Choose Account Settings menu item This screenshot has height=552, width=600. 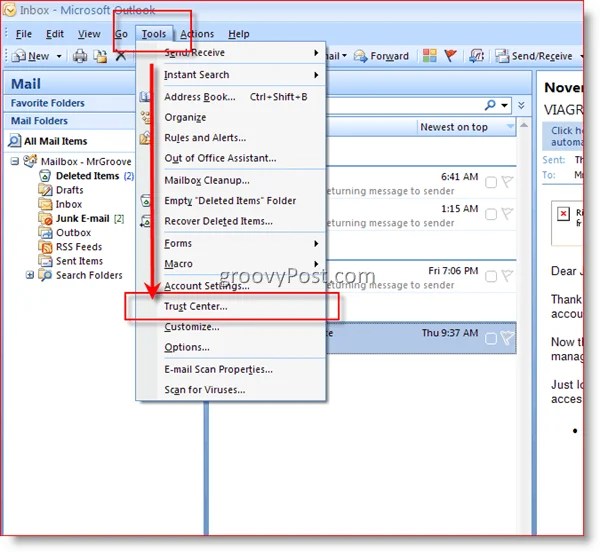click(231, 286)
